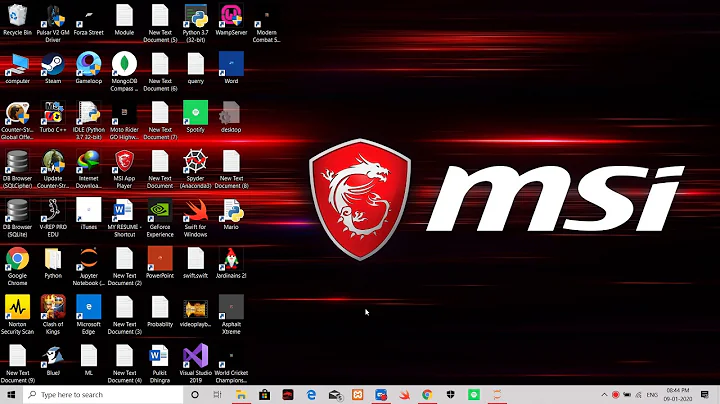Select the Counter-Strike Global Offensive icon
Screen dimensions: 720x404
(17, 120)
